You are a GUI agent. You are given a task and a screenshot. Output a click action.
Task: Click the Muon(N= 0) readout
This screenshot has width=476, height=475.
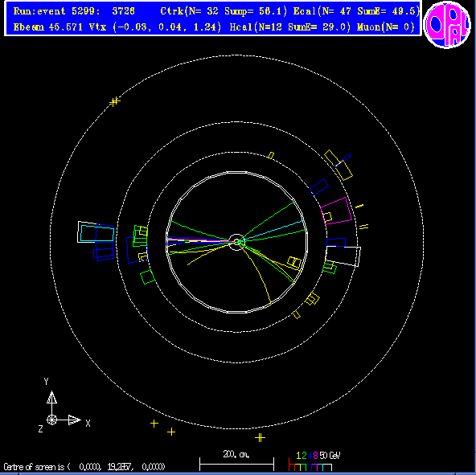pos(385,27)
